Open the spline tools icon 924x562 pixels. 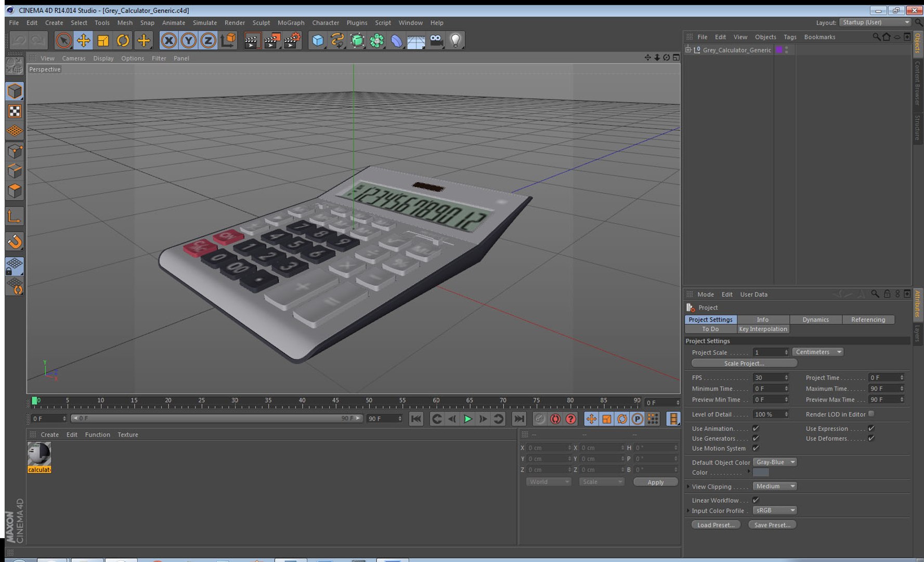click(337, 41)
